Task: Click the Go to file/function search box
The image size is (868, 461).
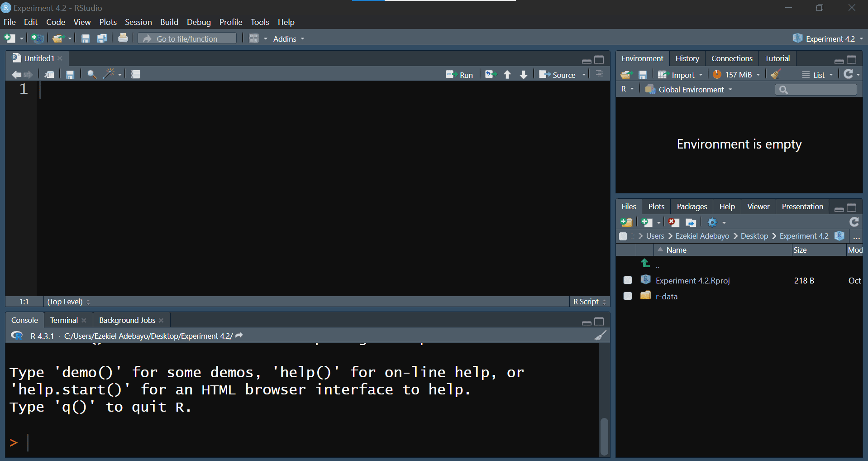Action: pos(187,38)
